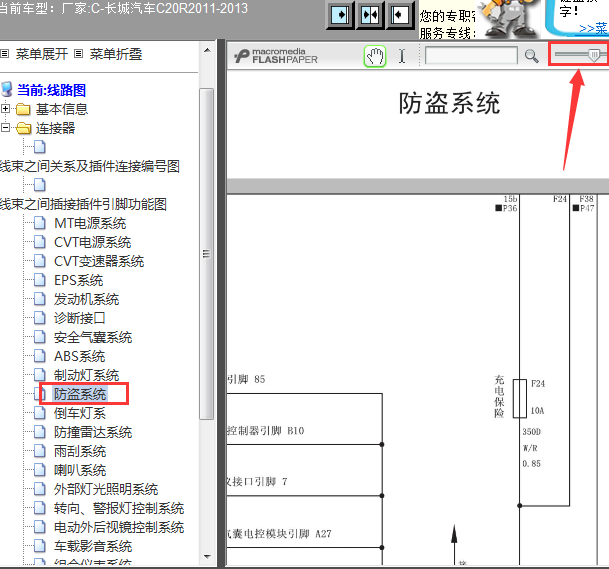Open the 连接器 folder
The height and width of the screenshot is (569, 609).
[x=56, y=128]
